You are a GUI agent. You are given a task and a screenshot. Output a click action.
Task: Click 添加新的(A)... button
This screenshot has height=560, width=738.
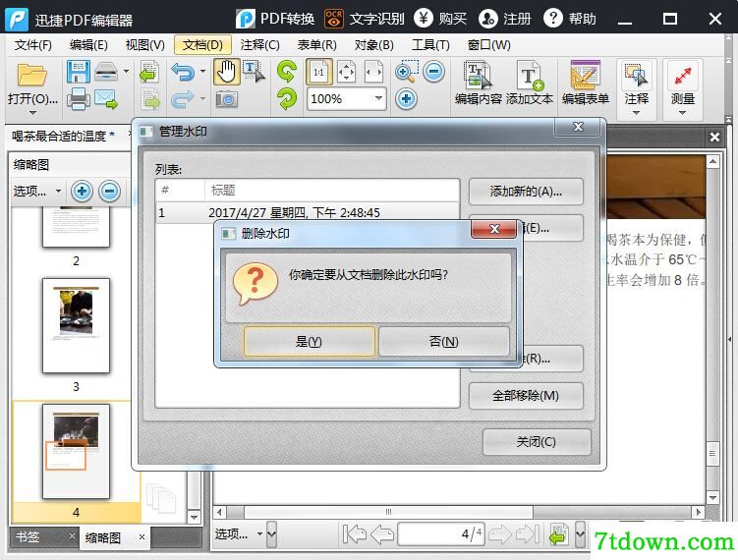click(526, 191)
